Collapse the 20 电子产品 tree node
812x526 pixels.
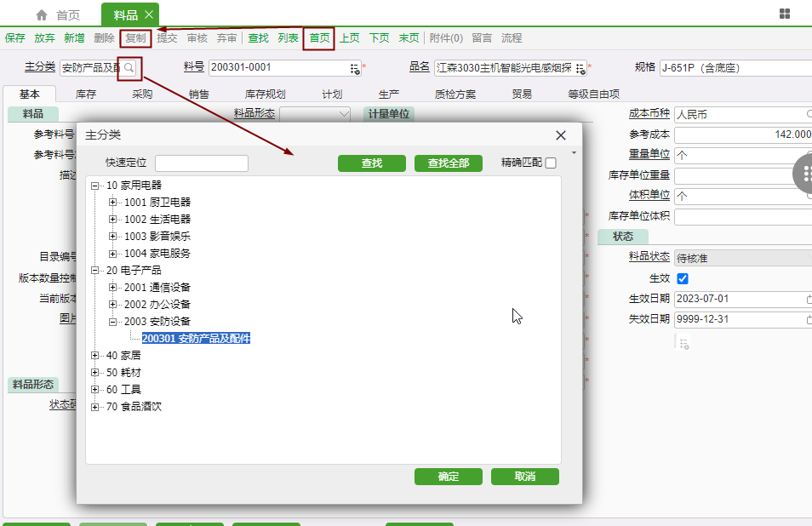95,271
